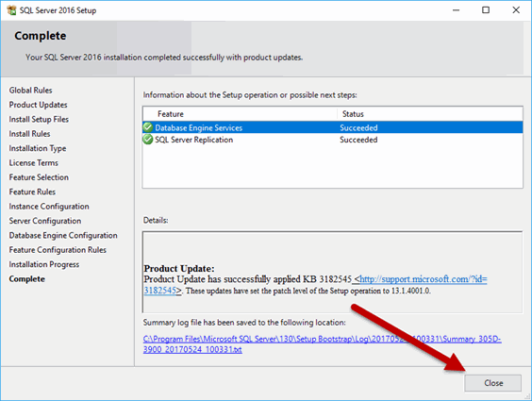The width and height of the screenshot is (532, 401).
Task: Select Feature Selection step
Action: pos(39,177)
